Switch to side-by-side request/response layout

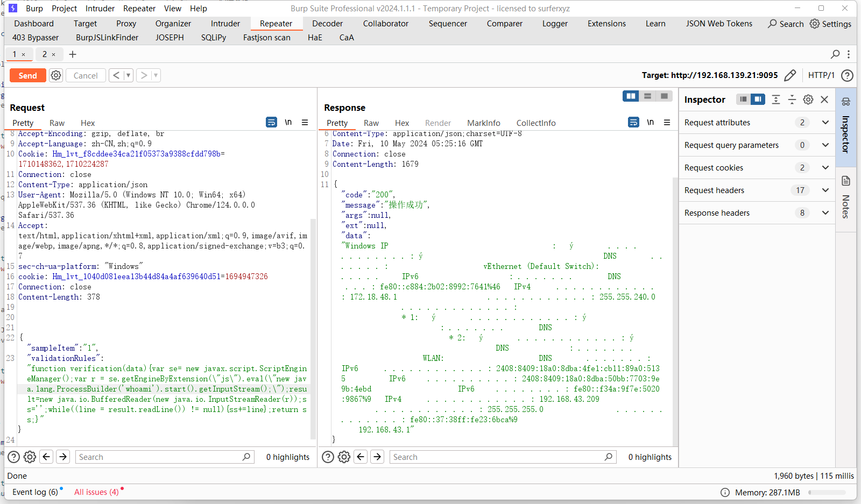(631, 96)
